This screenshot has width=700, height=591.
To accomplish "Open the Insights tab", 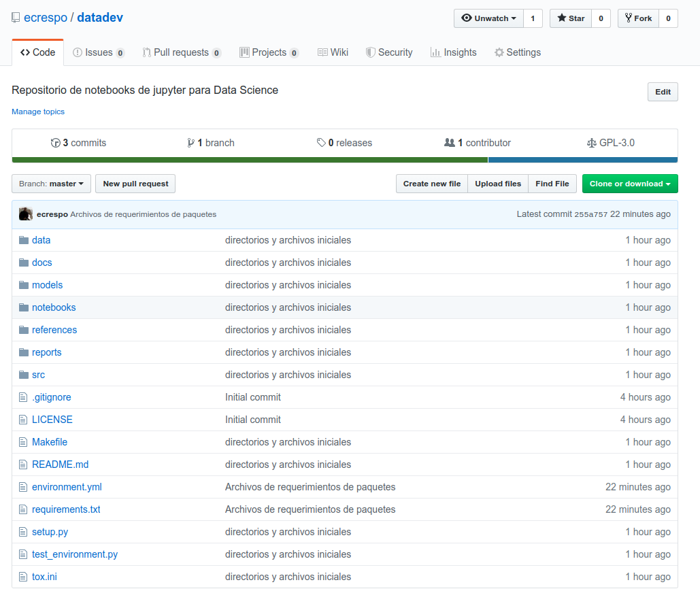I will (x=453, y=52).
